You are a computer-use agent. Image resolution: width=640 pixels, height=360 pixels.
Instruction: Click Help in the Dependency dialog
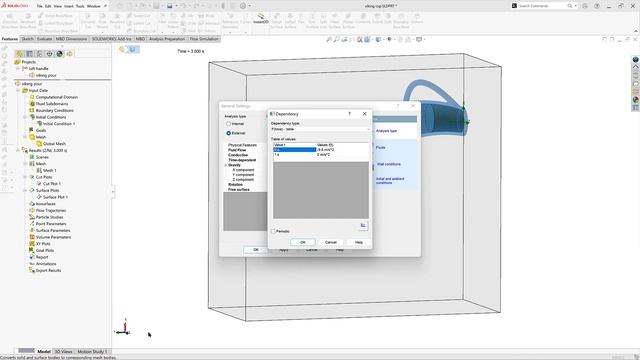tap(358, 242)
